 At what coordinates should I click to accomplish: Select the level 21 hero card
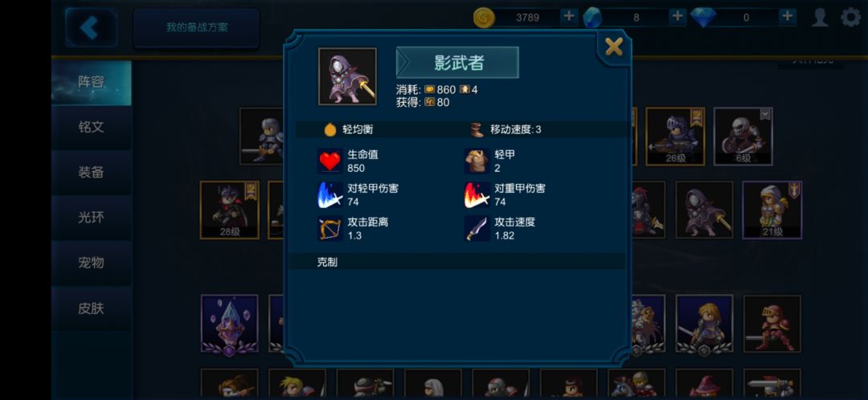pyautogui.click(x=772, y=210)
